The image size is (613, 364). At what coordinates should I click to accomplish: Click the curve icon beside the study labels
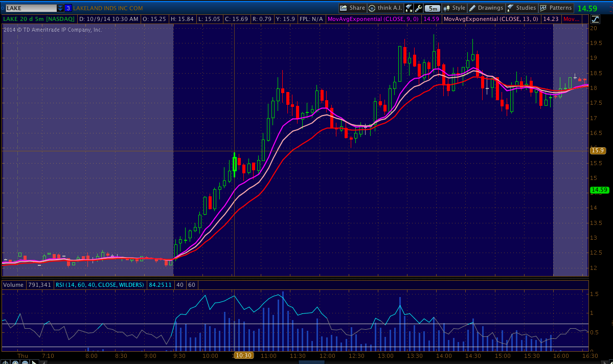point(595,19)
